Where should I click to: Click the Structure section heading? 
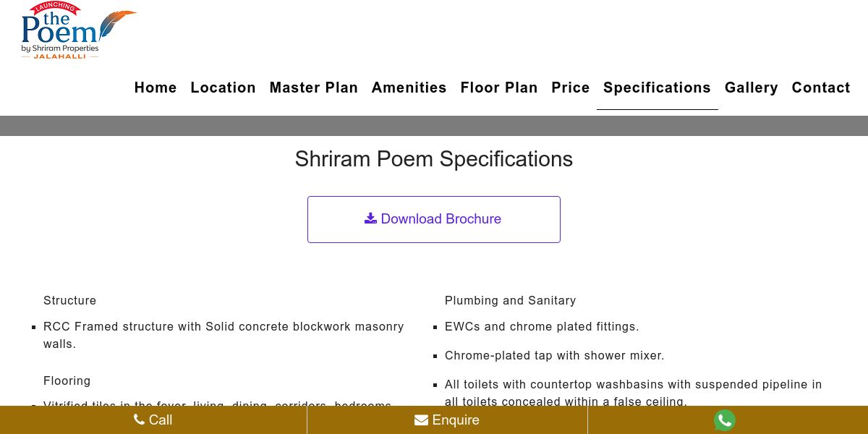(69, 300)
